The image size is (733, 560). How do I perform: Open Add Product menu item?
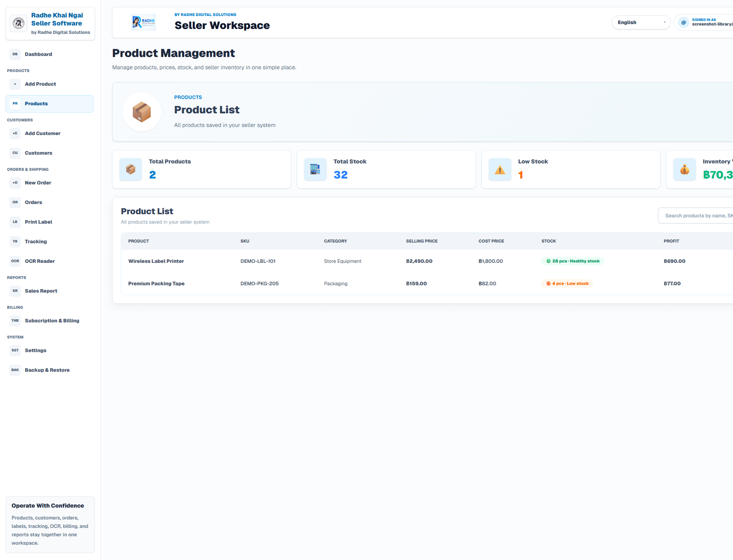(50, 84)
